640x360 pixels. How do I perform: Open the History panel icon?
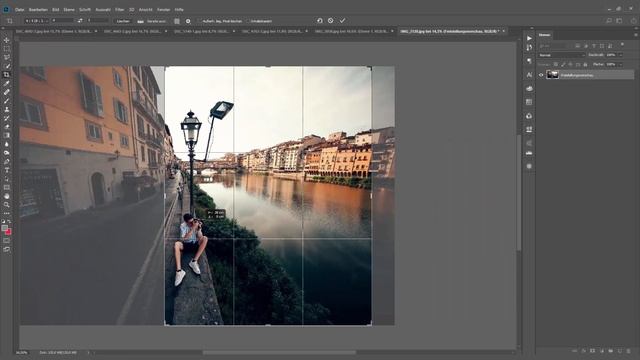coord(529,48)
